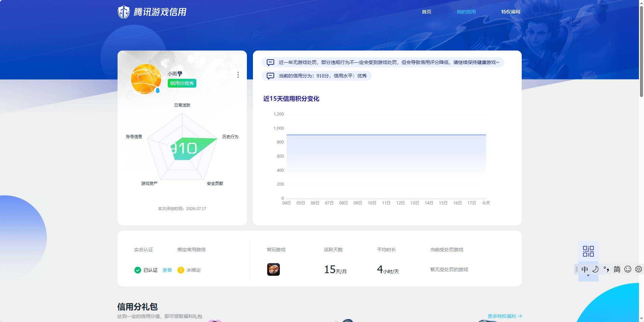The width and height of the screenshot is (644, 322).
Task: Toggle the punctuation mode icon in IME bar
Action: point(606,269)
